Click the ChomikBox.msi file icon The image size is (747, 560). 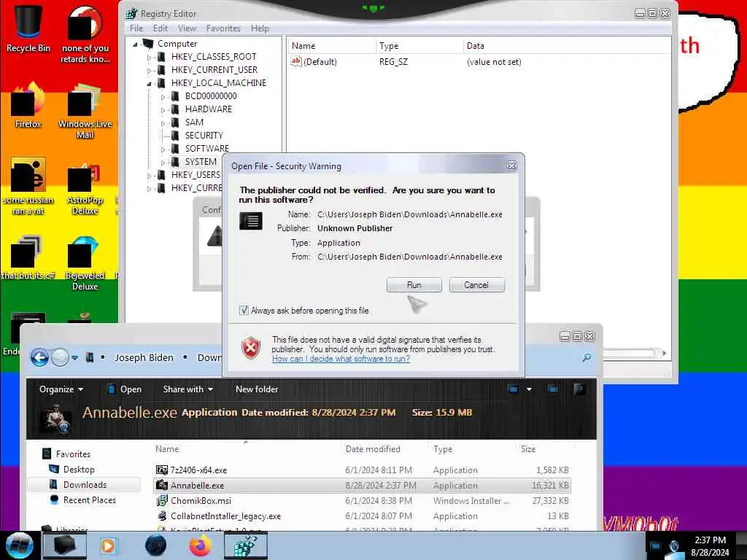click(162, 500)
